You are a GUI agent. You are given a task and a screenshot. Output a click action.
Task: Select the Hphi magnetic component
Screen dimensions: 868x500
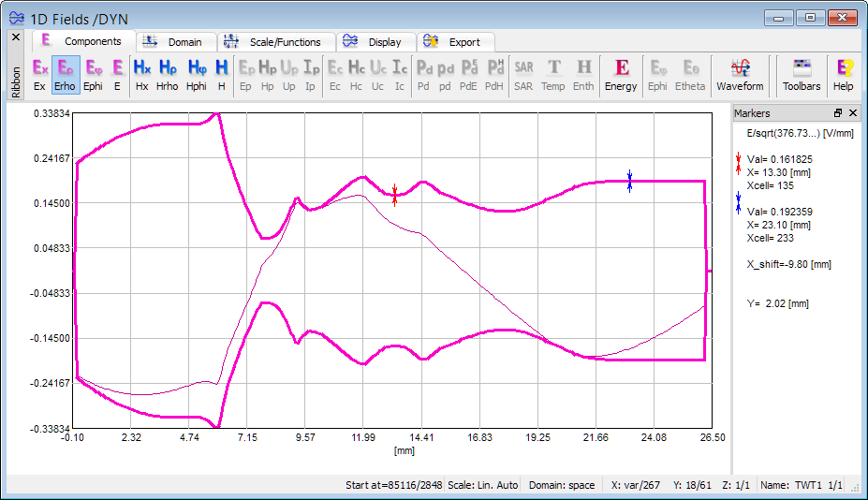point(197,75)
